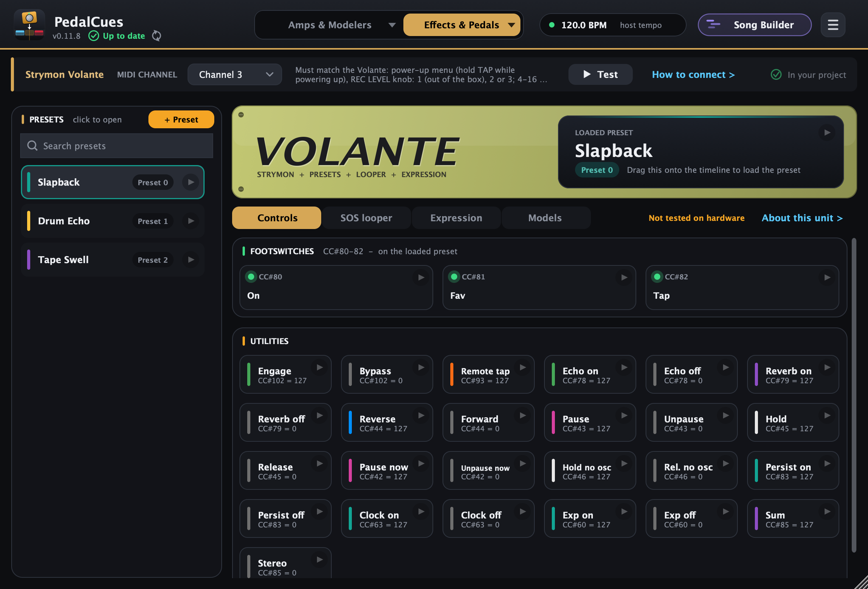Click the Persist off utility card
The image size is (868, 589).
(285, 518)
